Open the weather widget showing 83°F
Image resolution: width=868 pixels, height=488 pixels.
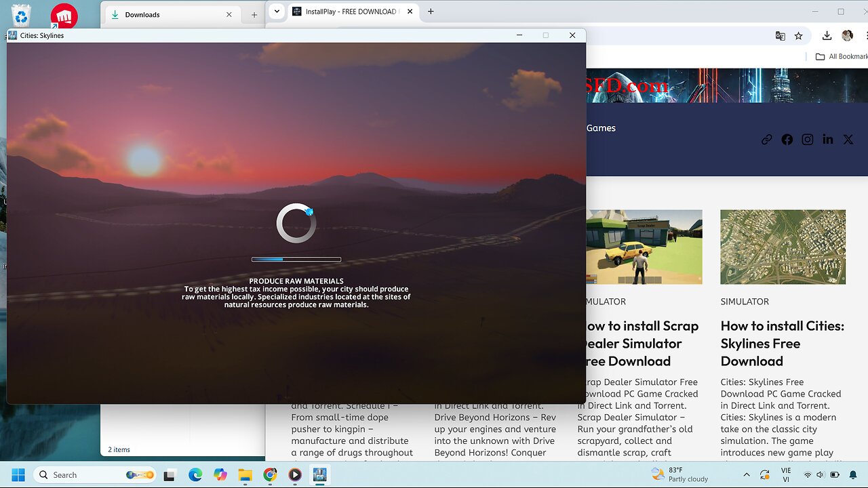click(x=679, y=474)
